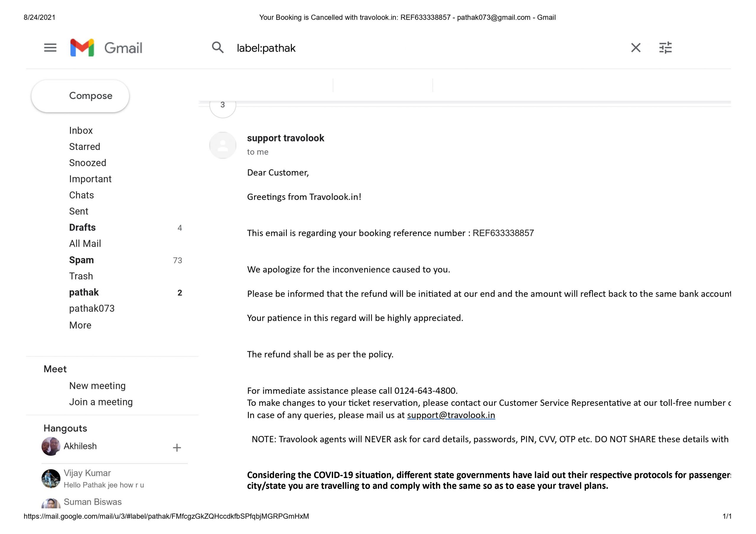The height and width of the screenshot is (534, 756).
Task: Select the Drafts folder
Action: coord(82,228)
